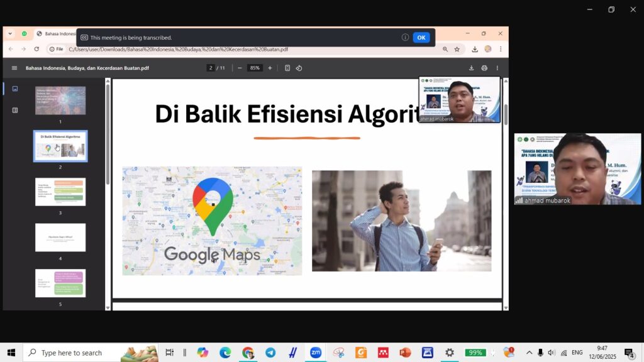This screenshot has width=644, height=362.
Task: Show page thumbnails view in sidebar
Action: 15,89
